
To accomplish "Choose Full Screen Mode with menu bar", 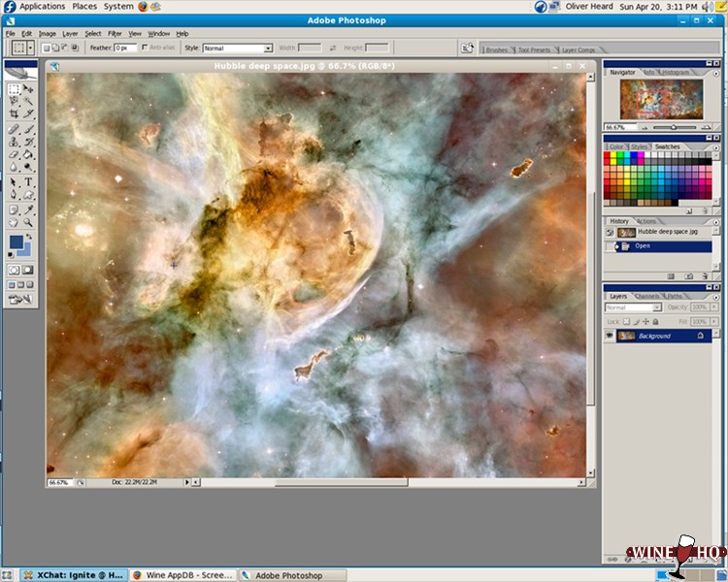I will point(21,284).
